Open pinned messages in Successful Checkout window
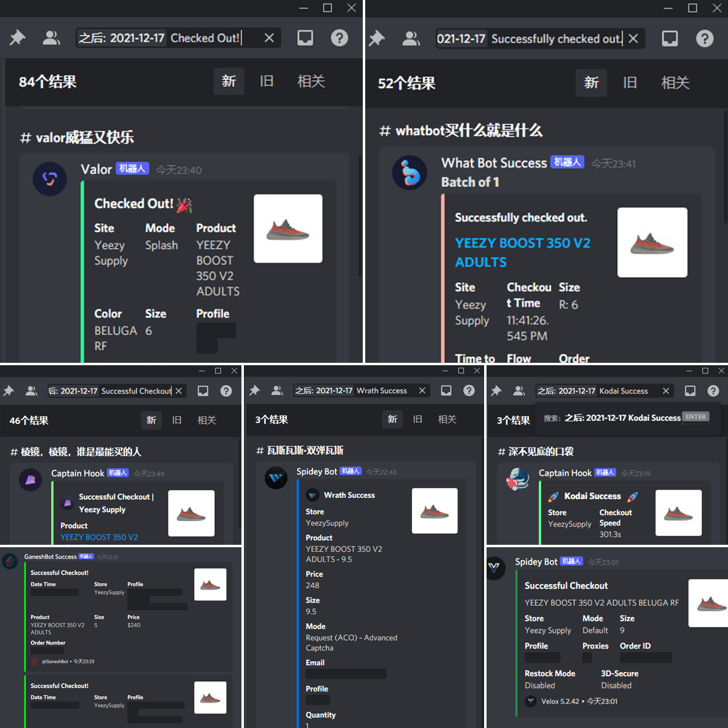This screenshot has width=728, height=728. [8, 391]
